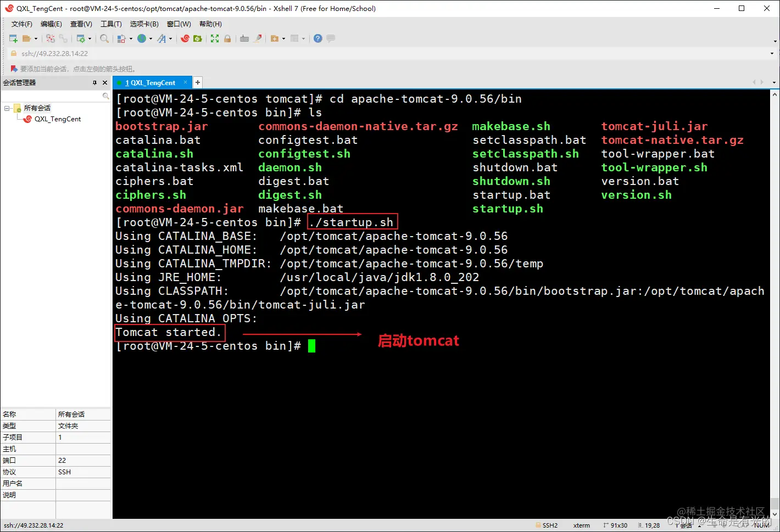Image resolution: width=780 pixels, height=532 pixels.
Task: Click the New Session toolbar icon
Action: 14,38
